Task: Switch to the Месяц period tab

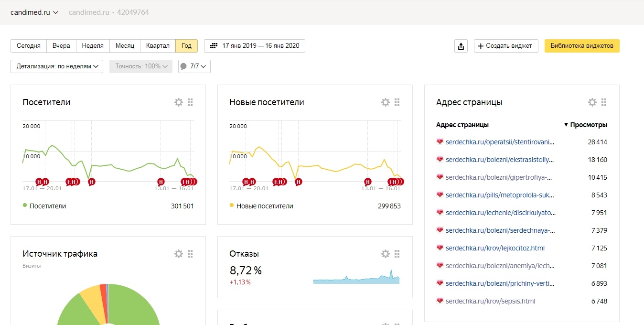Action: point(125,46)
